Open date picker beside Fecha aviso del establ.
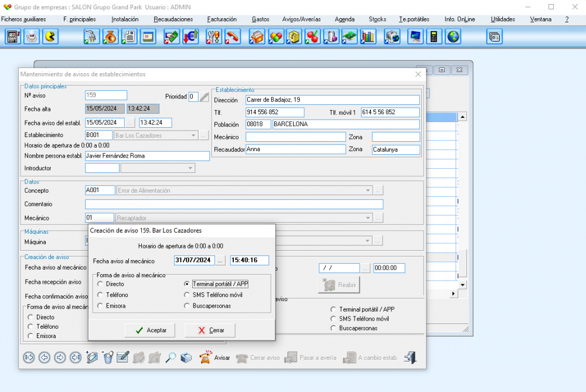Screen dimensions: 586x392 pyautogui.click(x=130, y=122)
